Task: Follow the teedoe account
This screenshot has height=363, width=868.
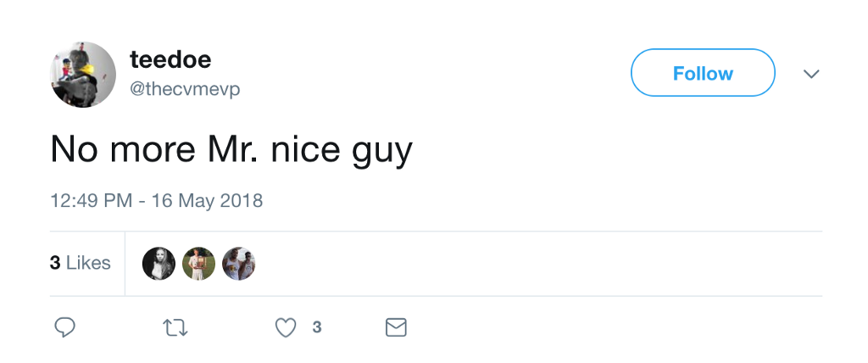Action: (703, 73)
